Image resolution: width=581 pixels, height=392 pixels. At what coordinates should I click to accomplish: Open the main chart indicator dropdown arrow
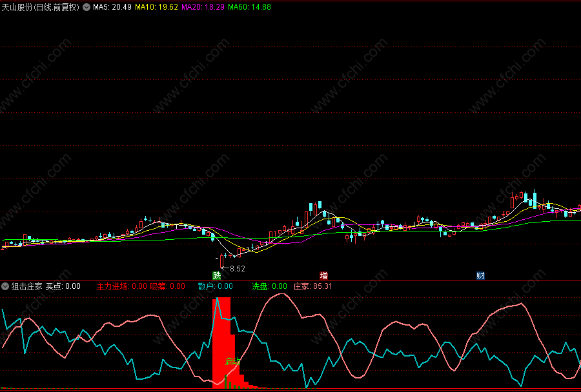87,7
